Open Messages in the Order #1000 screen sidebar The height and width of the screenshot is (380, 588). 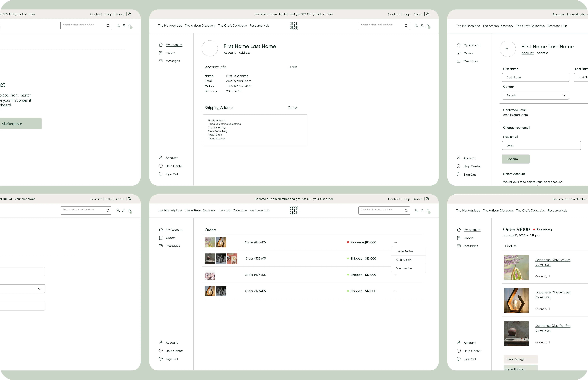tap(470, 246)
